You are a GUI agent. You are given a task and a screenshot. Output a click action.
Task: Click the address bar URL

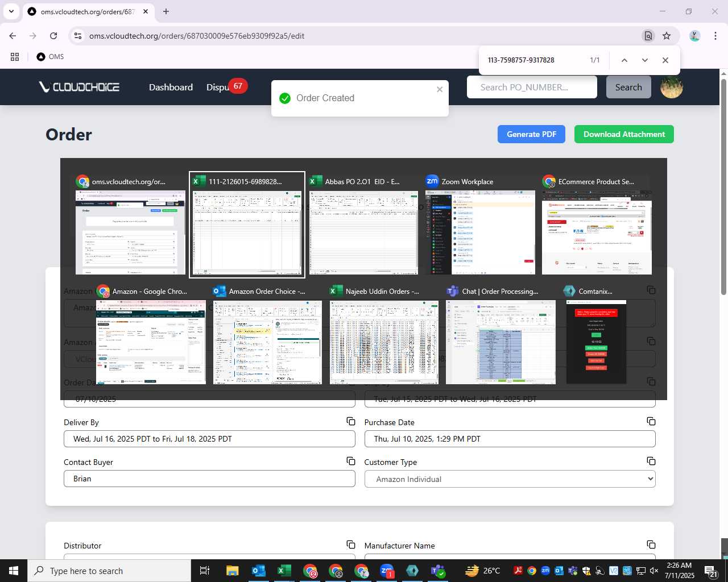coord(197,36)
